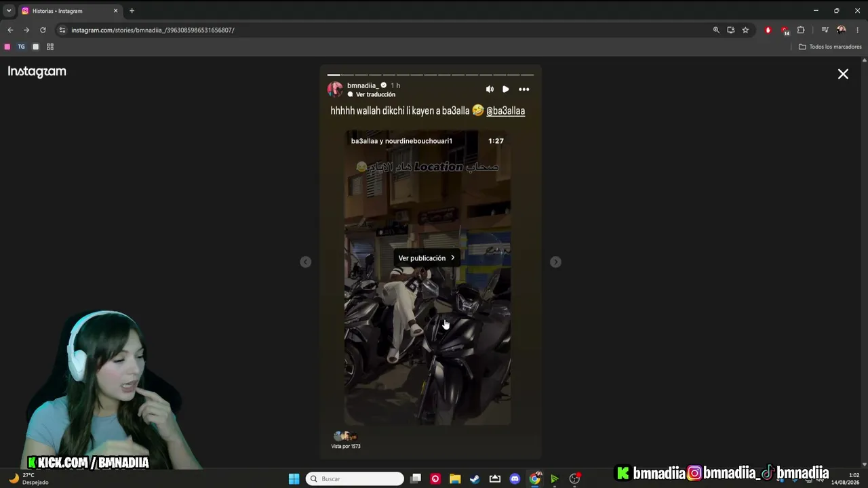The image size is (868, 488).
Task: Open File Explorer from the taskbar
Action: (x=455, y=479)
